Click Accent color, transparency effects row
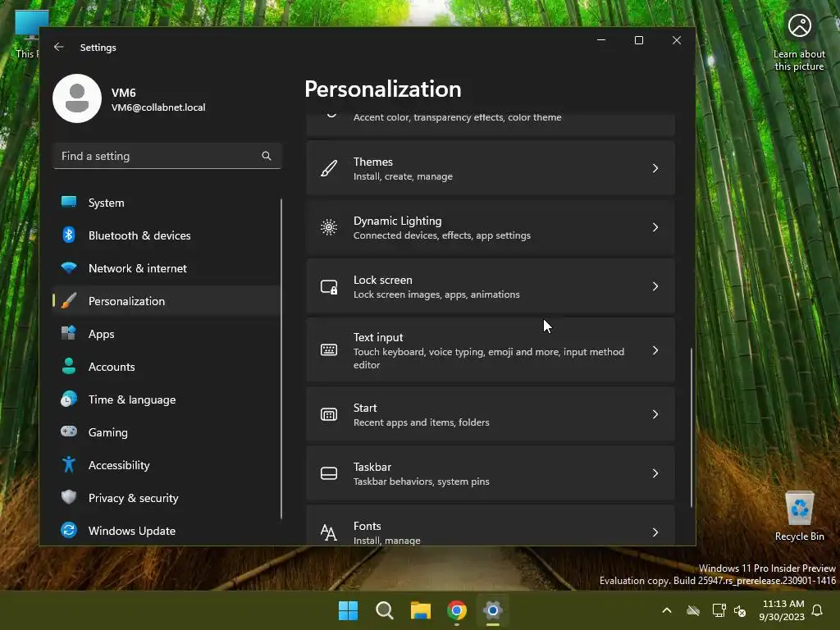The image size is (840, 630). coord(491,125)
